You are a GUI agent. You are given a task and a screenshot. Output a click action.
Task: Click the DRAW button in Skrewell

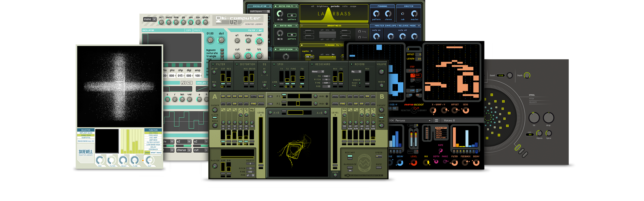[x=147, y=153]
